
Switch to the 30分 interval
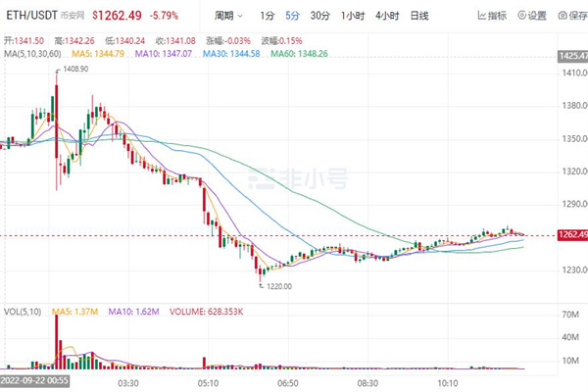tap(320, 16)
